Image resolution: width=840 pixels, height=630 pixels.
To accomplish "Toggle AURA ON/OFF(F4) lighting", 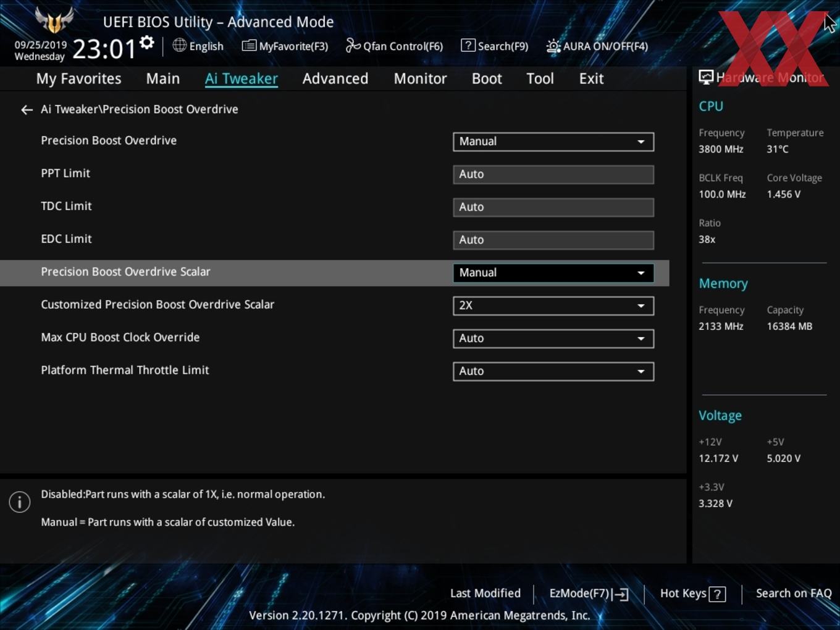I will 597,46.
